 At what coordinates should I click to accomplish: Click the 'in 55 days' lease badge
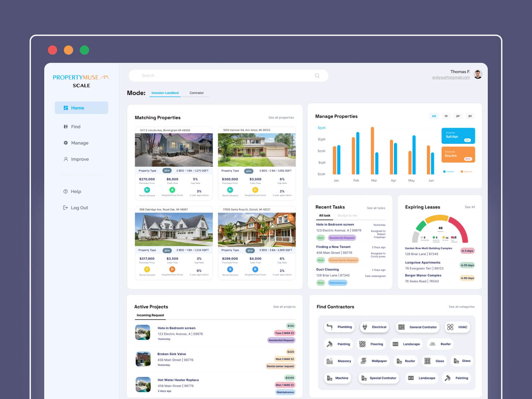pyautogui.click(x=467, y=265)
